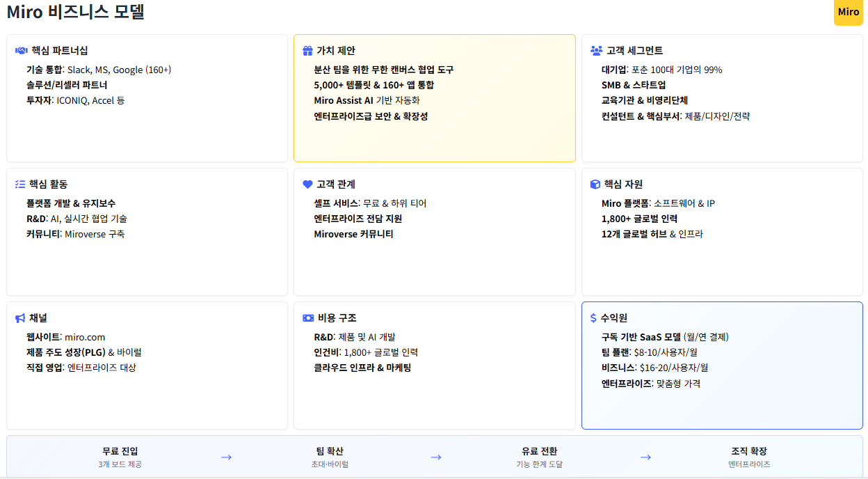The height and width of the screenshot is (479, 868).
Task: Click 엔터프라이즈: 맞춤형 가격
Action: tap(651, 384)
